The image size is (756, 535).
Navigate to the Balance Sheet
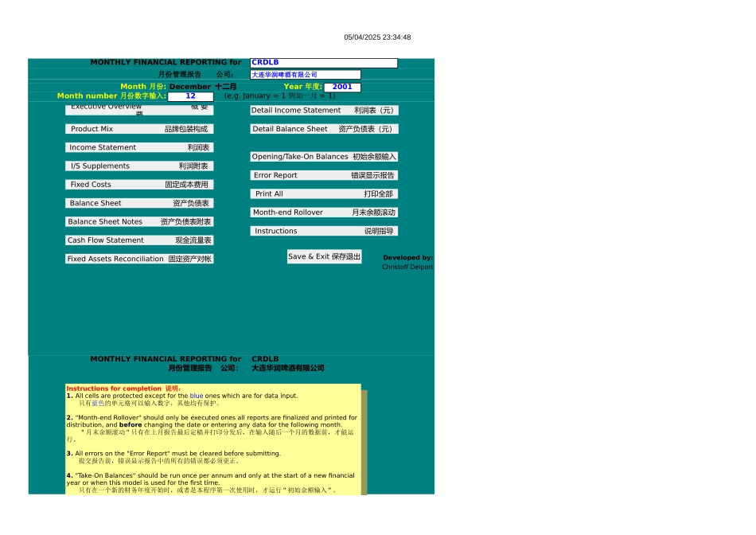pyautogui.click(x=139, y=203)
